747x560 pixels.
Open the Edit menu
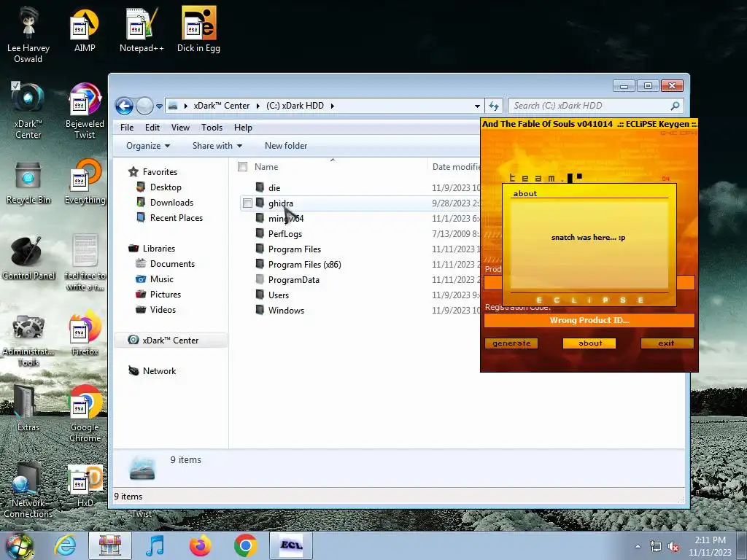coord(152,128)
